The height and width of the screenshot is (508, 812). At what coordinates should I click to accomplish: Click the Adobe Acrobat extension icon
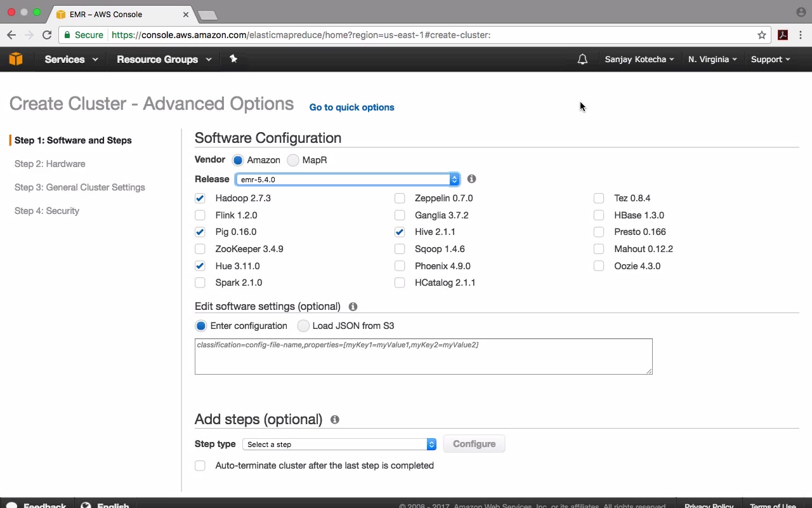(783, 35)
